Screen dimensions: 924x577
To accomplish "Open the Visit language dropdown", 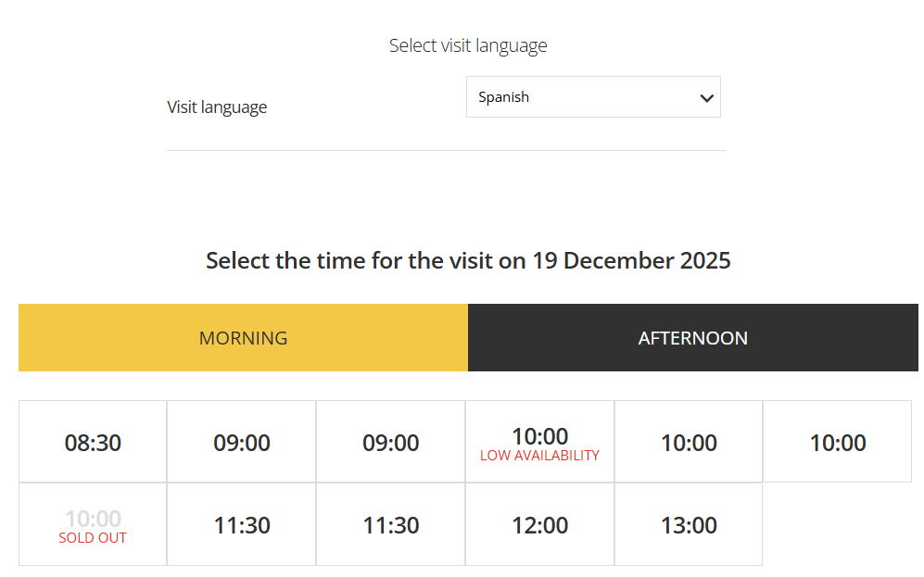I will coord(593,97).
